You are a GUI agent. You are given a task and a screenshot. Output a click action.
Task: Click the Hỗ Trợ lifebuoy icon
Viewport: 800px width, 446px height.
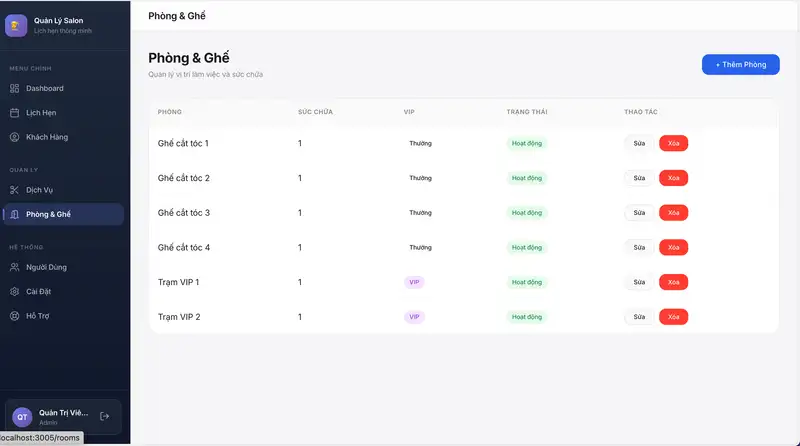[x=14, y=316]
